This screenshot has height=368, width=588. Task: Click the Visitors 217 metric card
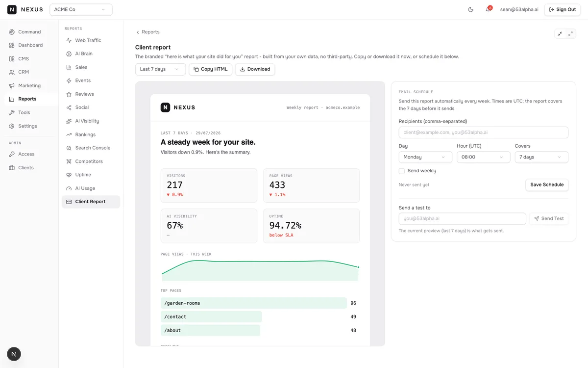209,185
